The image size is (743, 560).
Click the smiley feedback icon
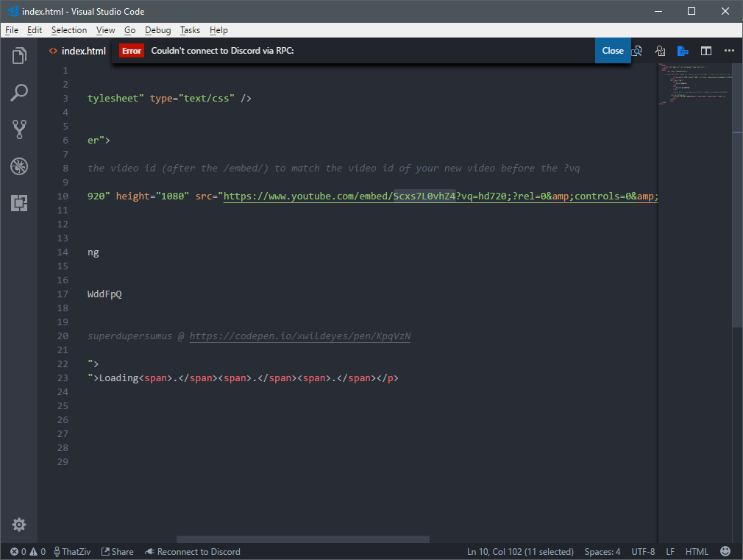tap(725, 551)
